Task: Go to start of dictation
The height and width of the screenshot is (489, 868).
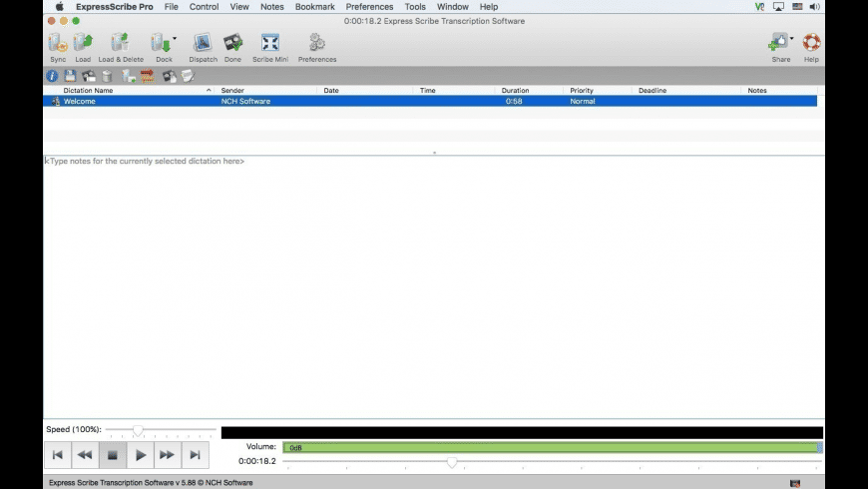Action: (58, 455)
